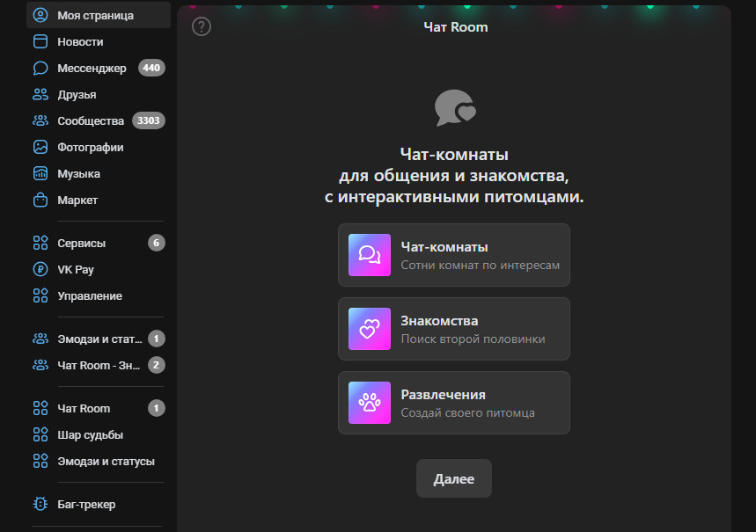Click the Шар судьбы app icon
Image resolution: width=756 pixels, height=532 pixels.
(x=40, y=434)
